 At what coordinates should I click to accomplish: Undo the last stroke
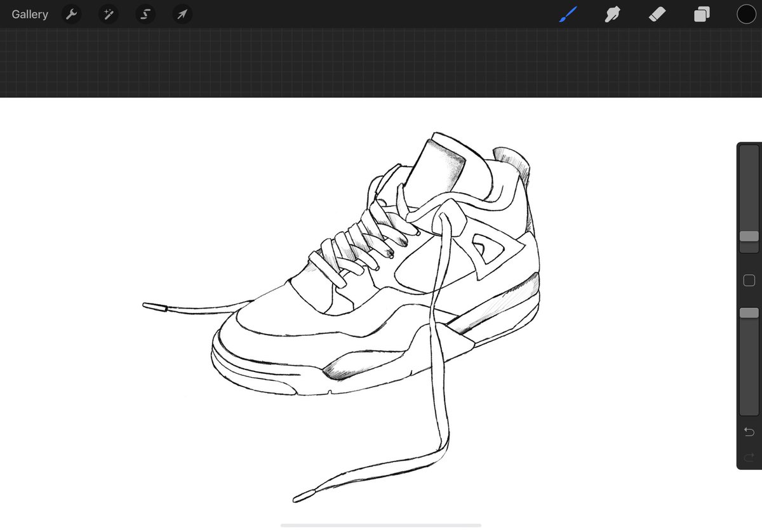tap(749, 432)
